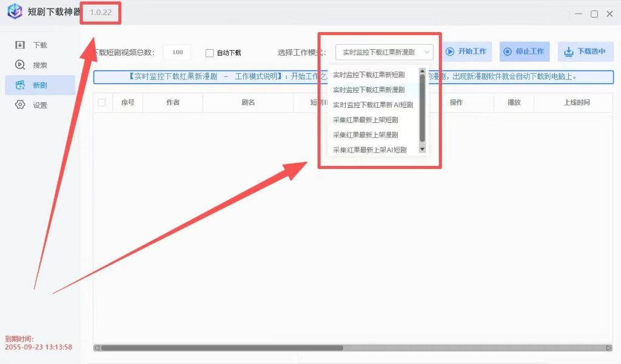
Task: Open the 搜索 sidebar section
Action: [x=40, y=65]
